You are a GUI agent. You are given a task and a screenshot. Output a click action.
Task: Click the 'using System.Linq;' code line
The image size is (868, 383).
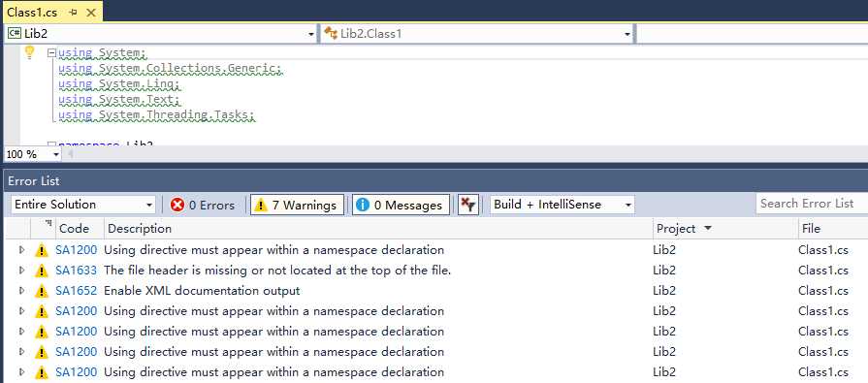(x=119, y=84)
